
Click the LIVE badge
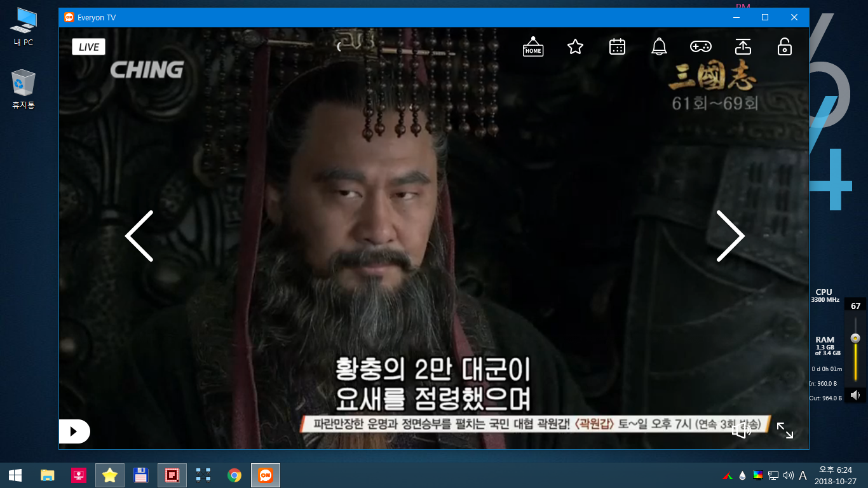click(88, 47)
